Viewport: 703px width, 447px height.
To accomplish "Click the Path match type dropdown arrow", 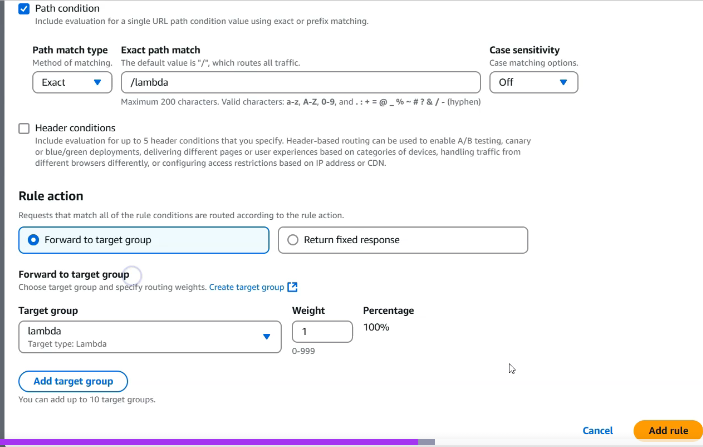I will 97,83.
